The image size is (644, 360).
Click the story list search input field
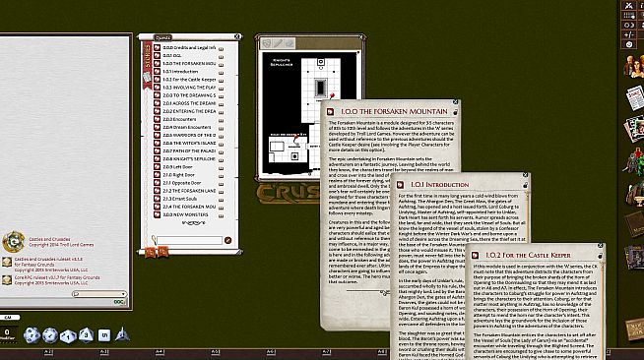coord(189,240)
